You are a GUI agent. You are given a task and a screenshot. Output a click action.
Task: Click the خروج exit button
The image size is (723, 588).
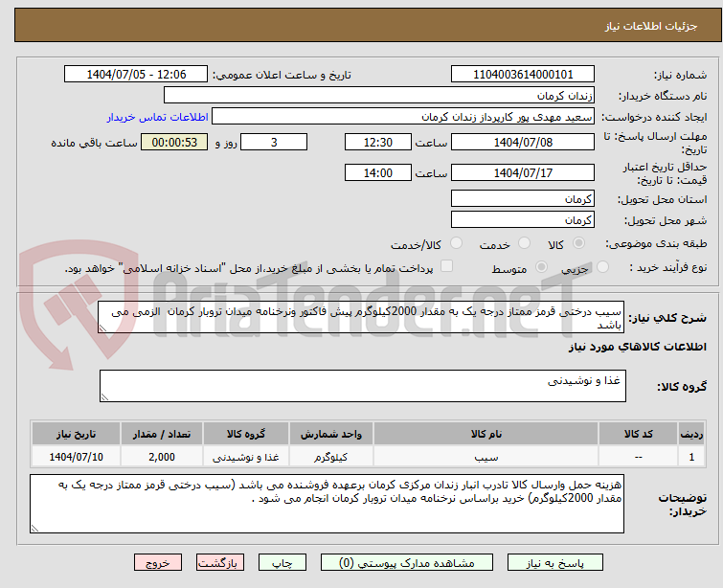(x=158, y=563)
